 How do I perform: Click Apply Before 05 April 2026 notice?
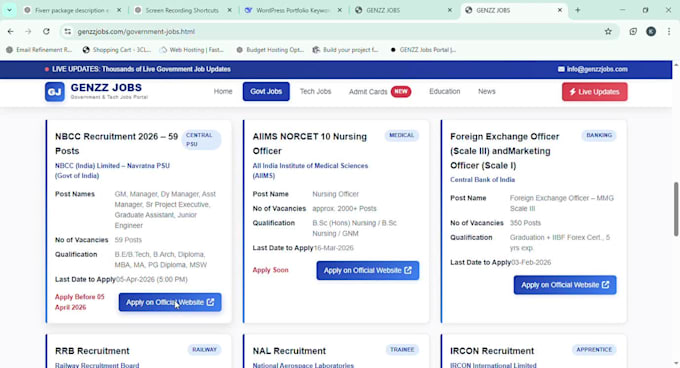79,302
